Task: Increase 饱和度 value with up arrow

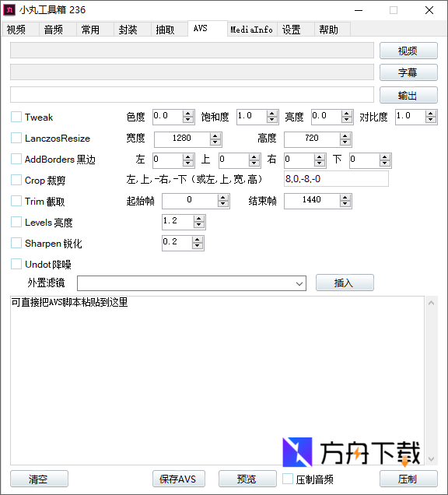Action: [271, 114]
